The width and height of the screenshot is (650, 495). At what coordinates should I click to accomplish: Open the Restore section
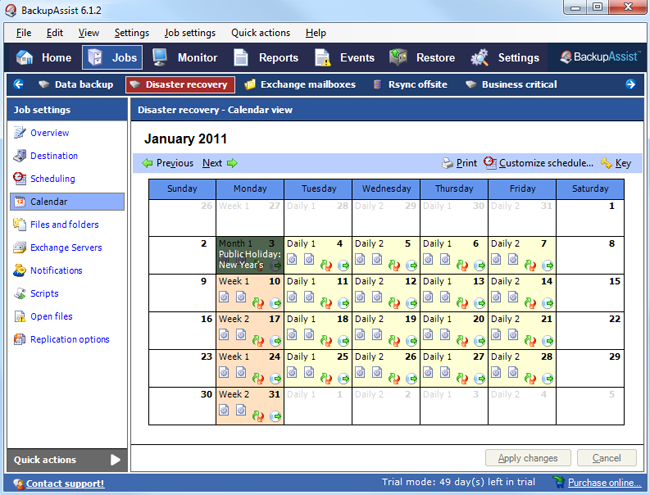(422, 58)
